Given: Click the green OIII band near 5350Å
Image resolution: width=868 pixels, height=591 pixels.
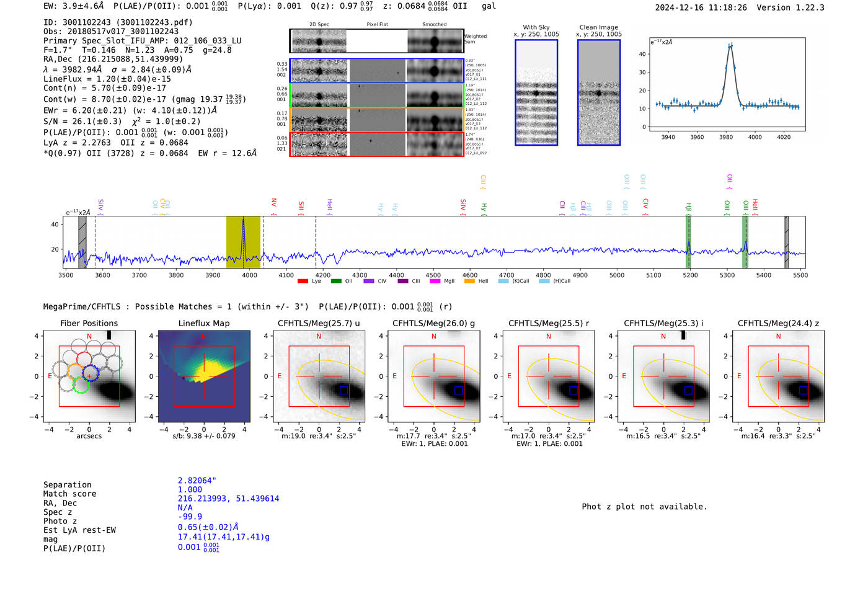Looking at the screenshot, I should pos(745,242).
